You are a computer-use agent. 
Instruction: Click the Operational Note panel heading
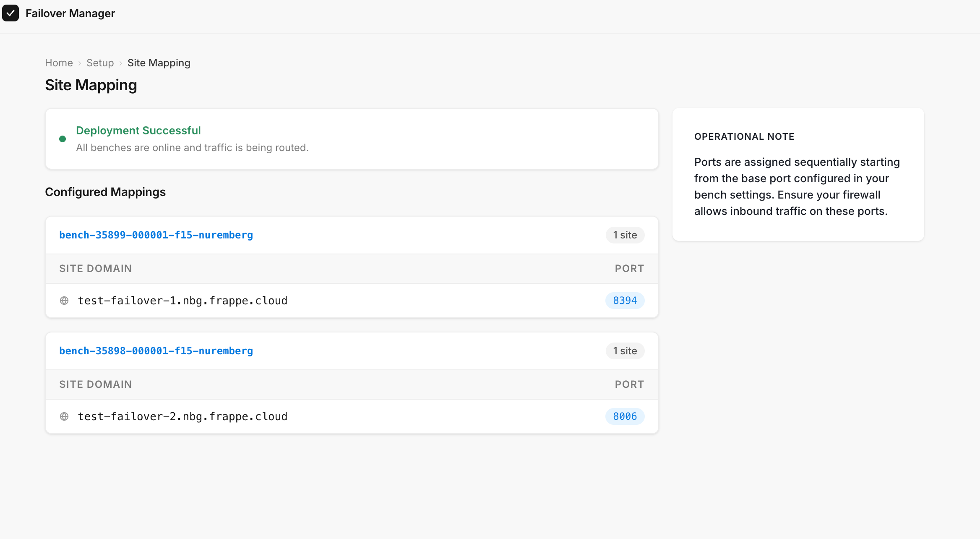(744, 136)
